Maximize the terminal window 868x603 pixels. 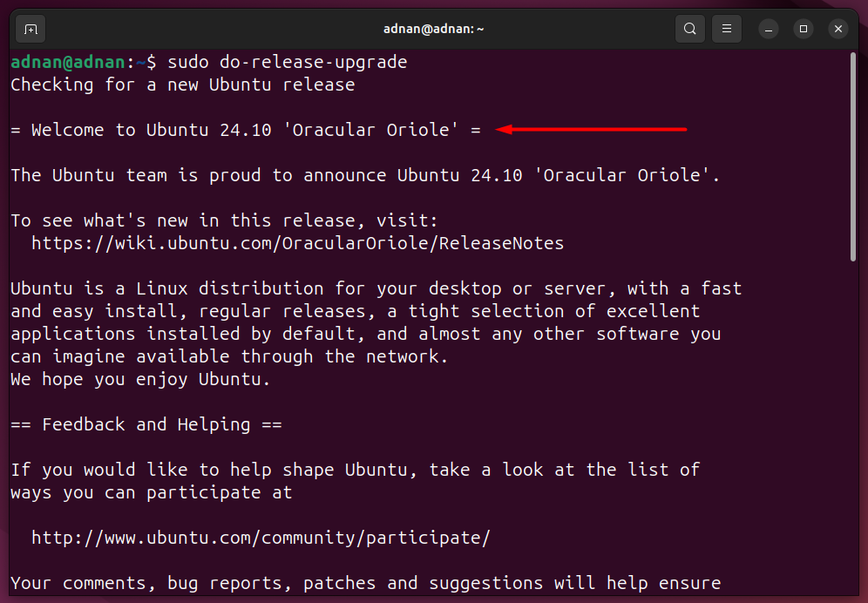(804, 29)
